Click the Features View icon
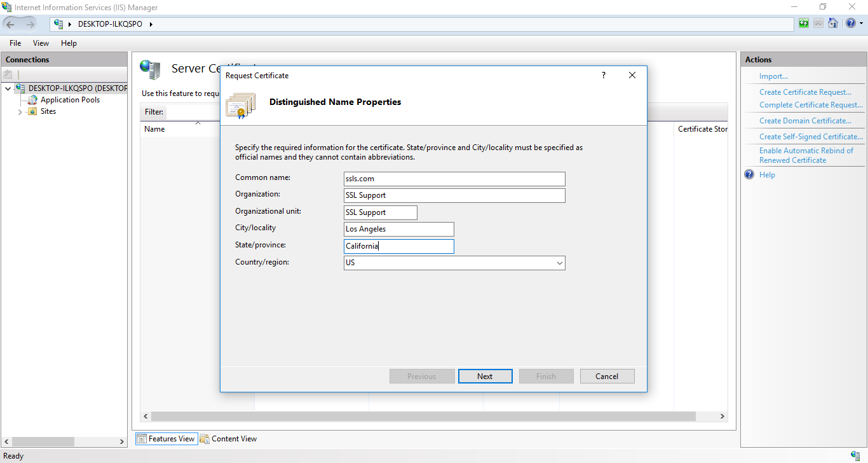Viewport: 868px width, 463px height. (x=142, y=439)
